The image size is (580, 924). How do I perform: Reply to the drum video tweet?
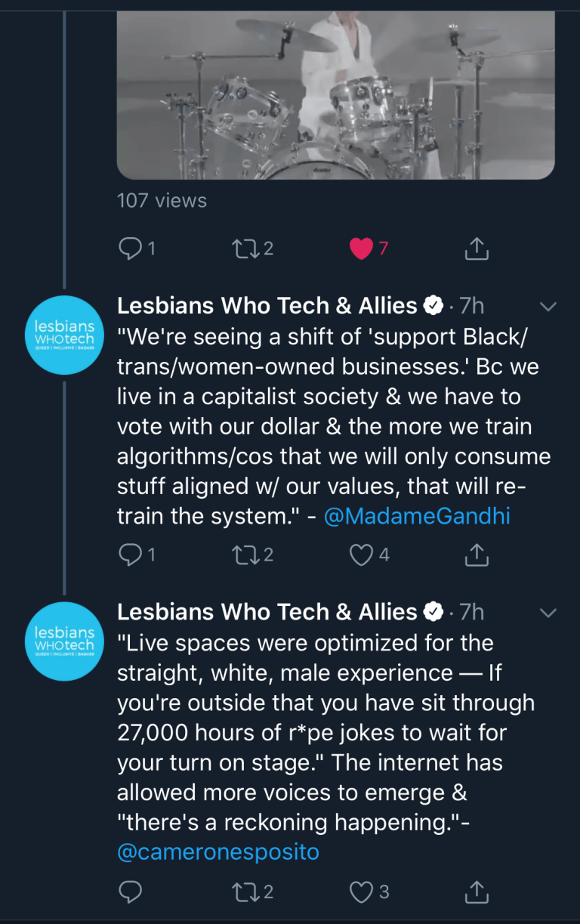[131, 248]
